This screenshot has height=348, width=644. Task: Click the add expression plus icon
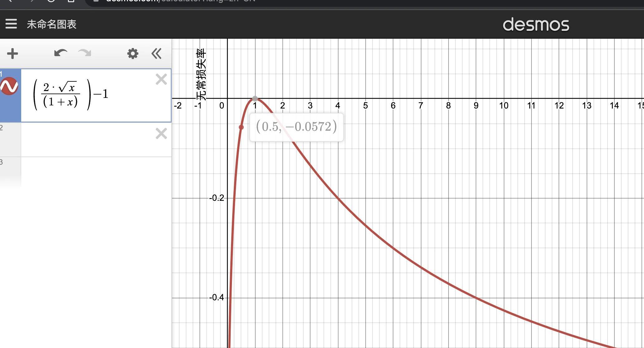click(x=12, y=54)
